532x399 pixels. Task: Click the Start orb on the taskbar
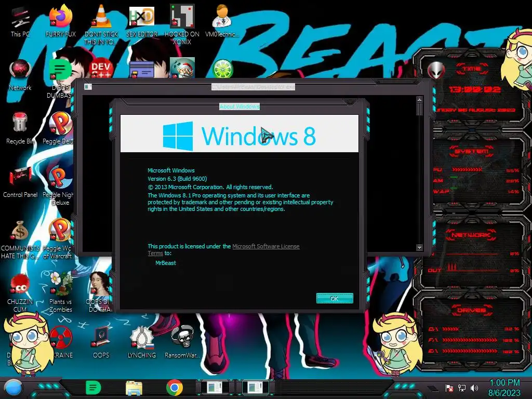click(x=13, y=388)
